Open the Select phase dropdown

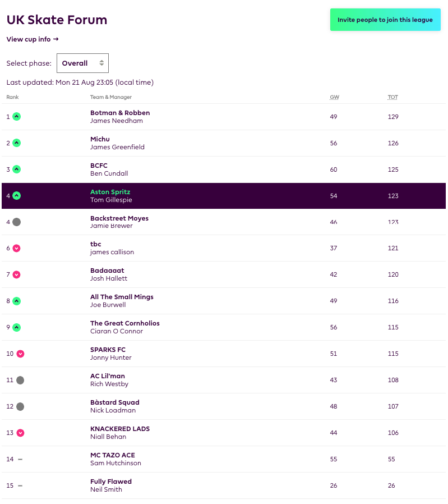[x=82, y=63]
